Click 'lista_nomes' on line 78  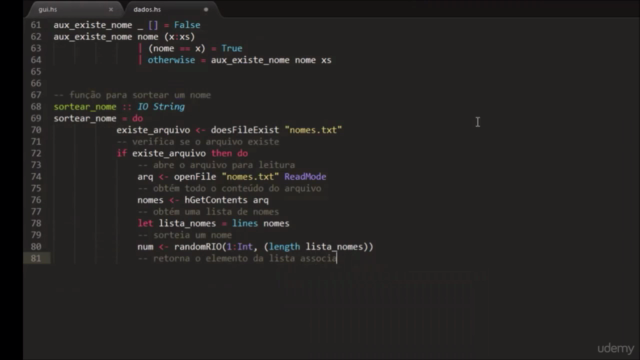[x=187, y=223]
